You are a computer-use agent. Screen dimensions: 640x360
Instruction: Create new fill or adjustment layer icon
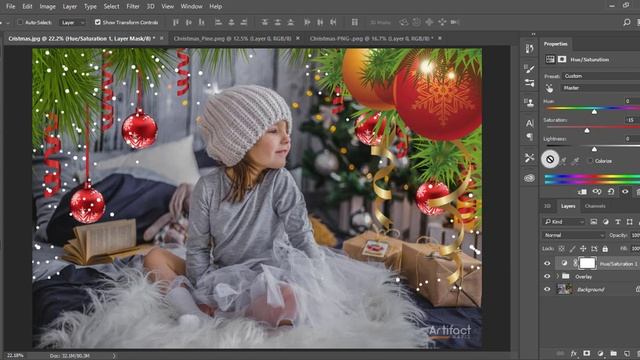pos(600,353)
